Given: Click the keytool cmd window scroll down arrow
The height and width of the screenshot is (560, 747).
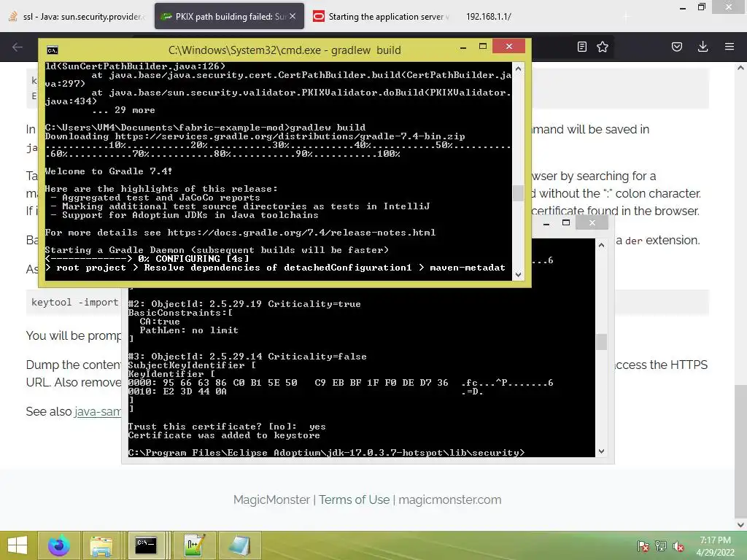Looking at the screenshot, I should pos(601,451).
